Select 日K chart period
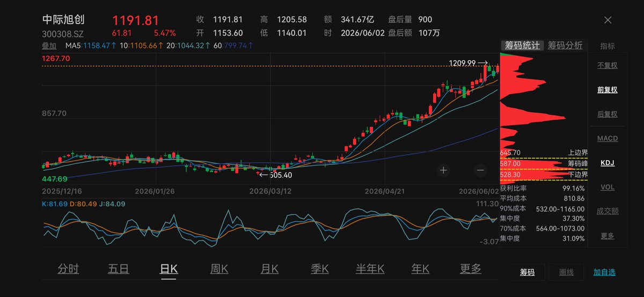The width and height of the screenshot is (644, 297). 169,269
